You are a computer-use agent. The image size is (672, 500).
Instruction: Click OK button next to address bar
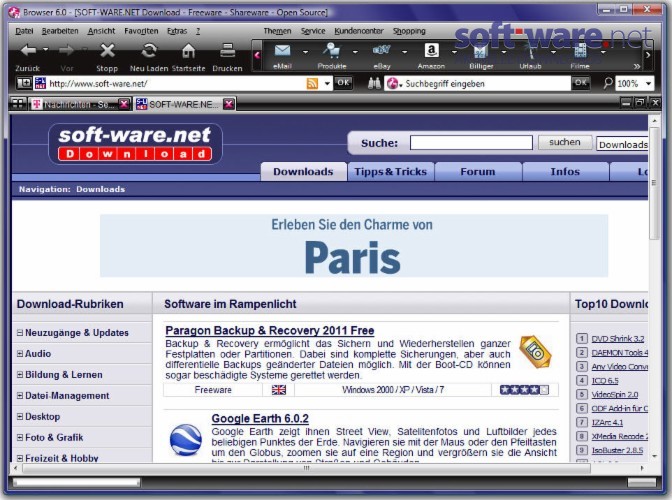pyautogui.click(x=343, y=83)
